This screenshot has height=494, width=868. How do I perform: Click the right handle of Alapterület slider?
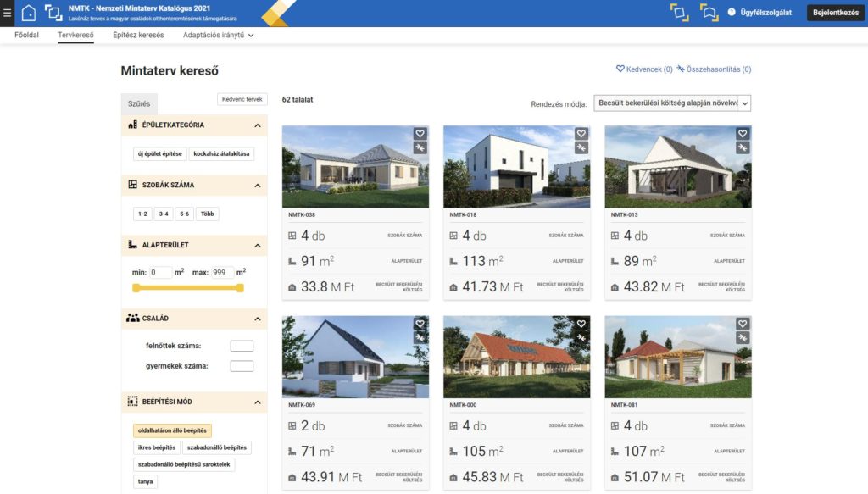pos(240,288)
